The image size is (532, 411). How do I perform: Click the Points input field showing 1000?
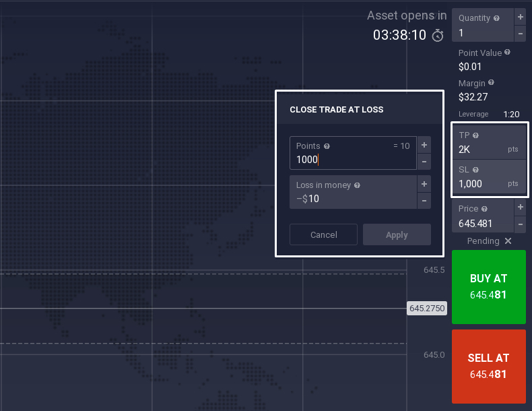[x=353, y=160]
